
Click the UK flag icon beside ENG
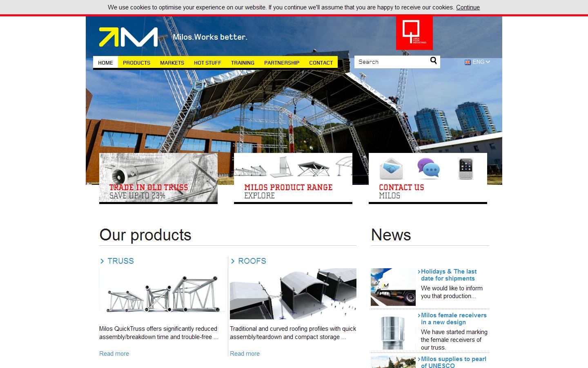[467, 62]
